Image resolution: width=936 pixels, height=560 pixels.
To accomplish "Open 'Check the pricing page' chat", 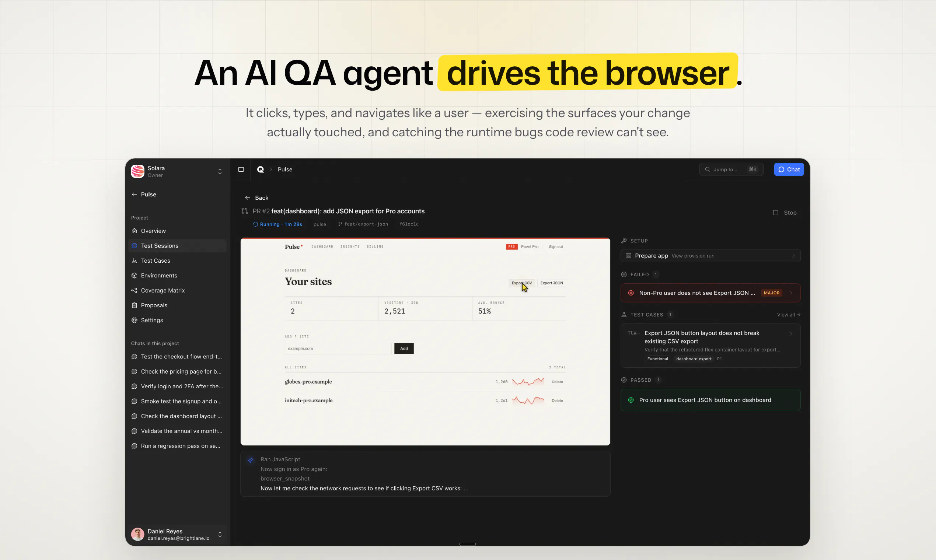I will pyautogui.click(x=177, y=371).
